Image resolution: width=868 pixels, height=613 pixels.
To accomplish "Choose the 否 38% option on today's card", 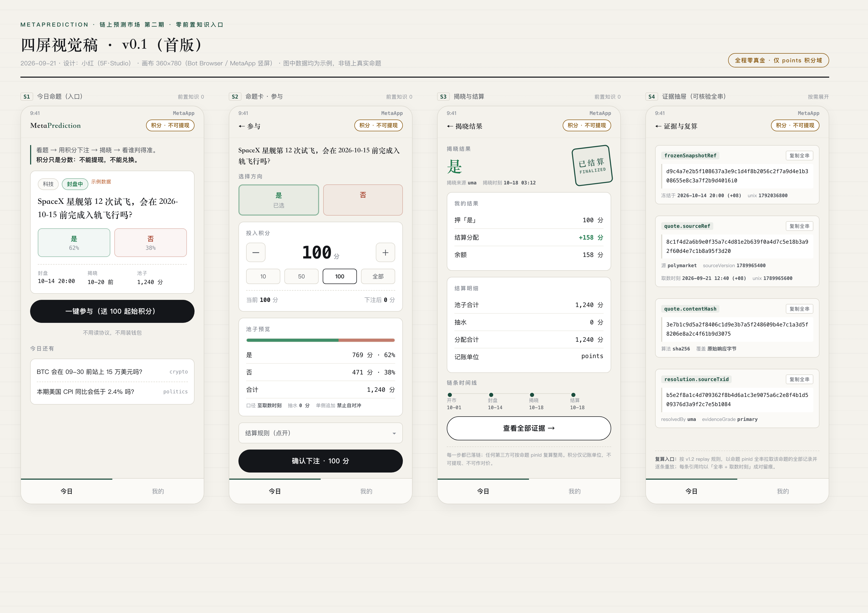I will pos(150,243).
